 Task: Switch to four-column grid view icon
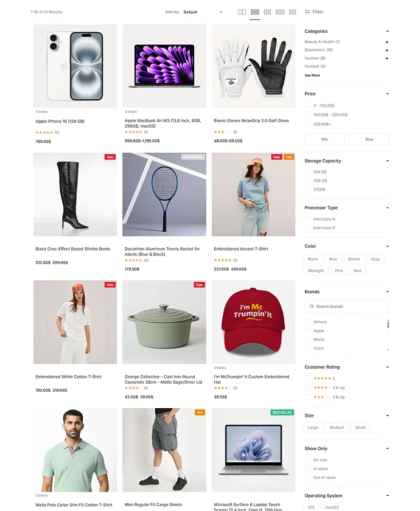click(267, 12)
